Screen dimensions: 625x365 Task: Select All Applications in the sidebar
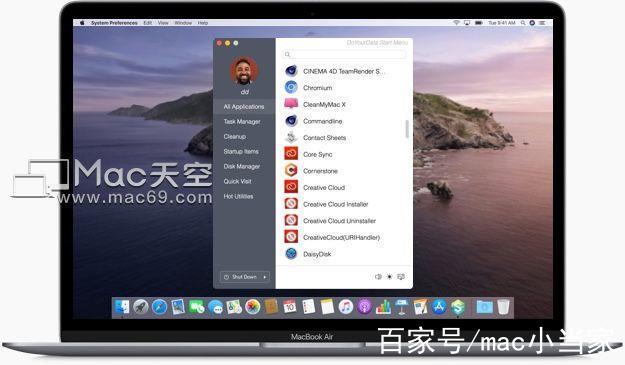coord(244,106)
